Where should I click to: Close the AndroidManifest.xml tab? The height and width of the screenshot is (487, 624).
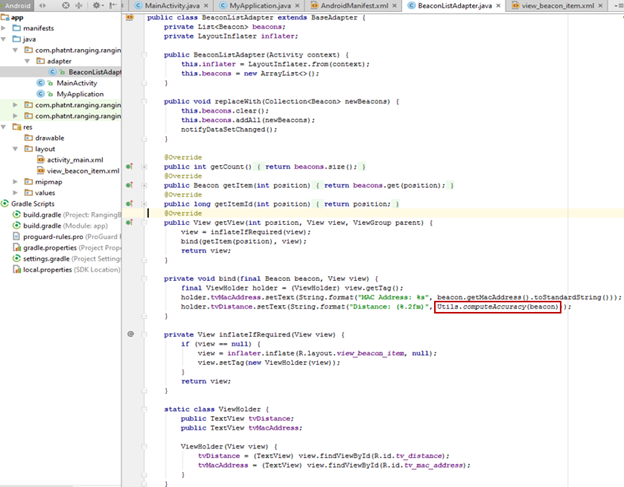[394, 6]
